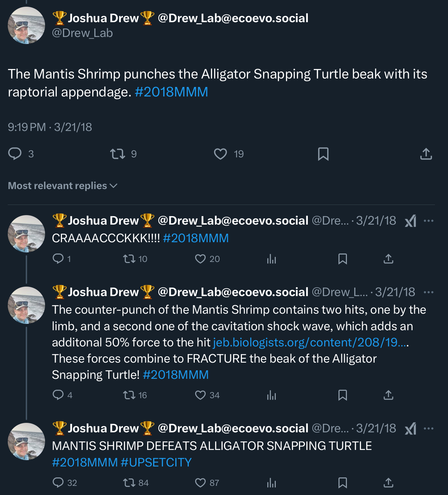Click the #UPSETCITY hashtag

click(156, 462)
